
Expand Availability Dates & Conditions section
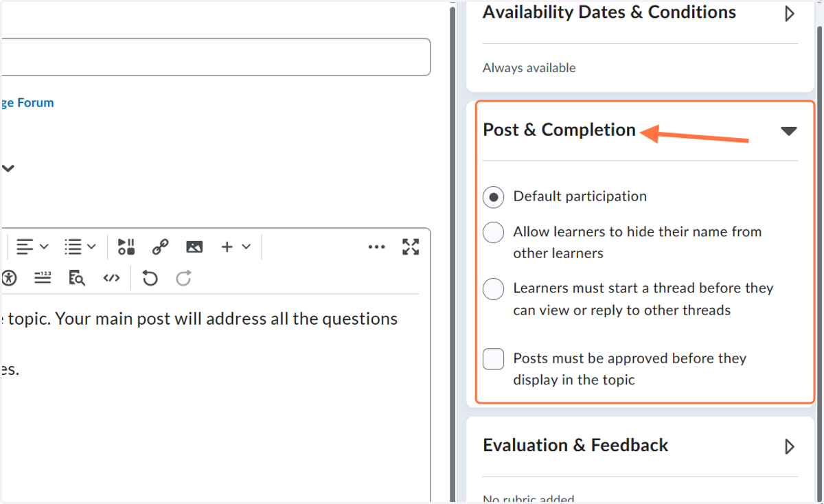[x=790, y=13]
